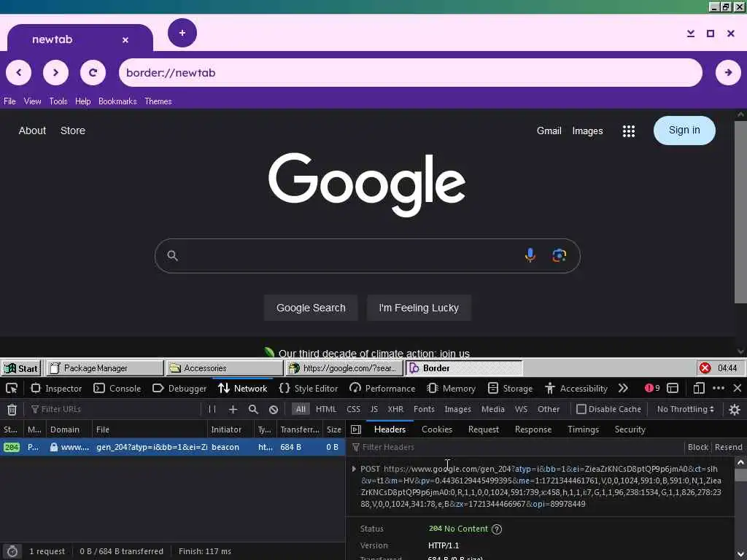Image resolution: width=747 pixels, height=560 pixels.
Task: Open the Gmail link
Action: click(549, 131)
